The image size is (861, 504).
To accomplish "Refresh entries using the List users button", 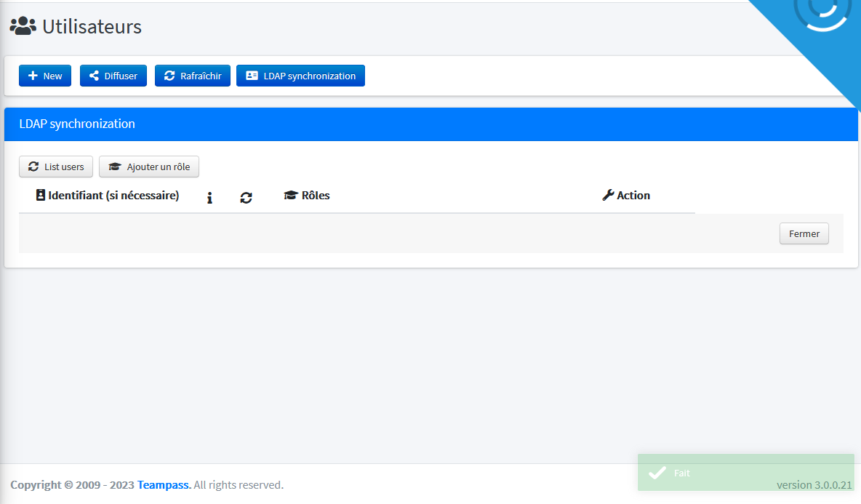I will tap(56, 167).
